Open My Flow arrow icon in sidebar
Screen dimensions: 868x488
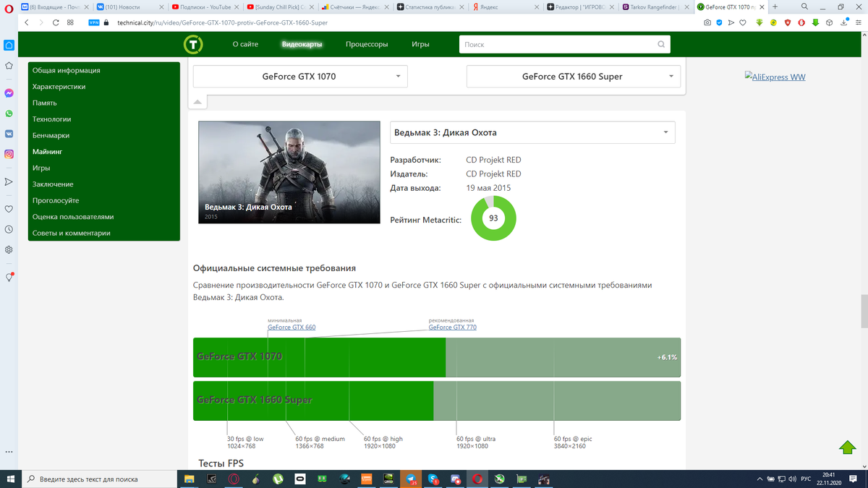(9, 181)
